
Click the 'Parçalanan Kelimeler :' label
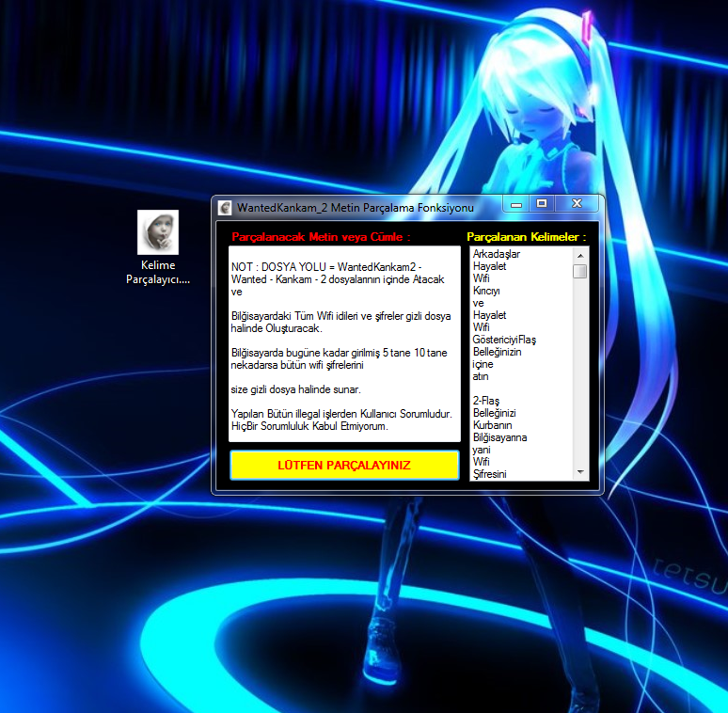click(x=527, y=237)
